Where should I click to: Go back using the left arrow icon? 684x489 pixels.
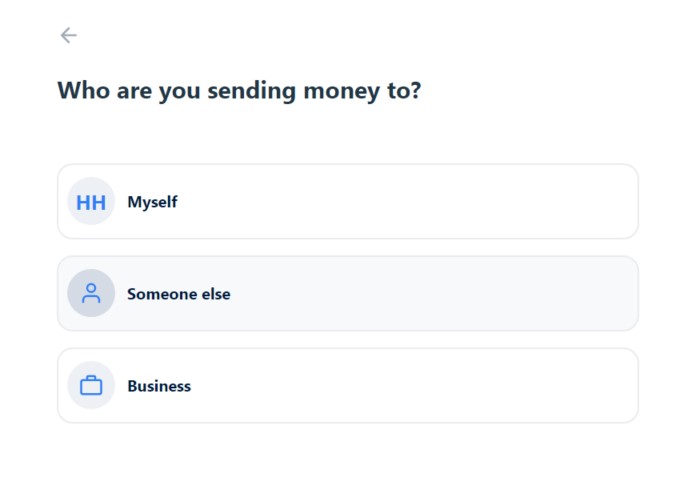pyautogui.click(x=68, y=35)
